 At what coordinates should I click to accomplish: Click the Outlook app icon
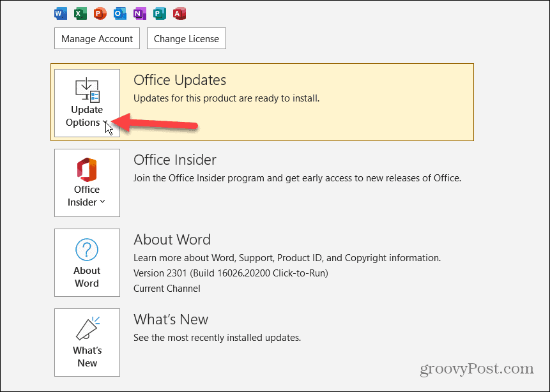coord(119,13)
